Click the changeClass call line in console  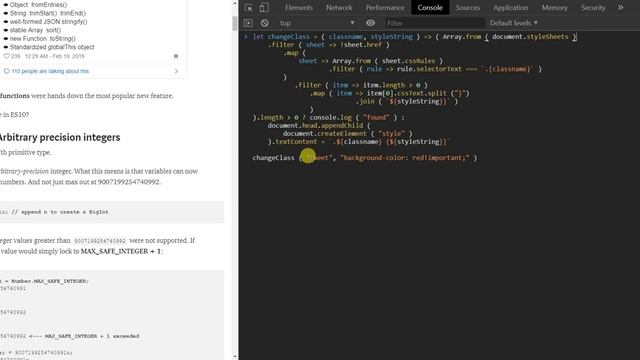pyautogui.click(x=364, y=158)
